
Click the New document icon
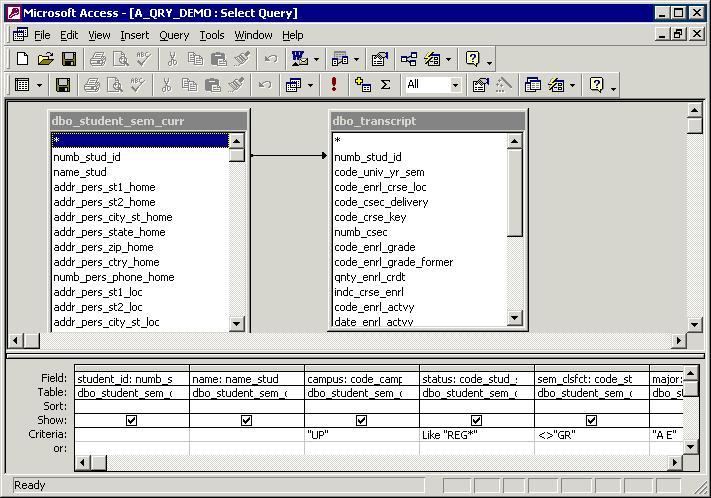pos(22,59)
